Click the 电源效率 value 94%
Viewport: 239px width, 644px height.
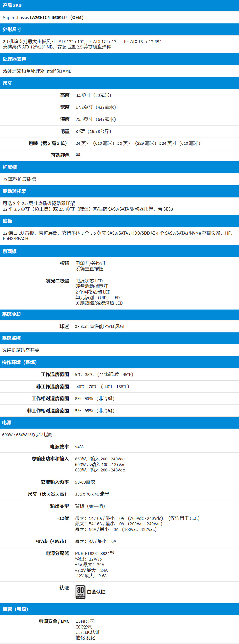pos(79,447)
